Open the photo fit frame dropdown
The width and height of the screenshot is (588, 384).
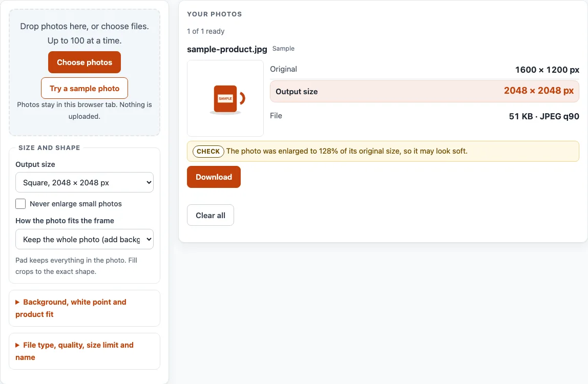pyautogui.click(x=85, y=239)
